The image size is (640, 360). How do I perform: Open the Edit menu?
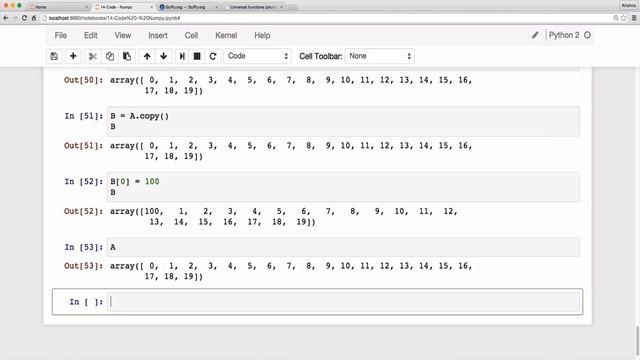(91, 36)
